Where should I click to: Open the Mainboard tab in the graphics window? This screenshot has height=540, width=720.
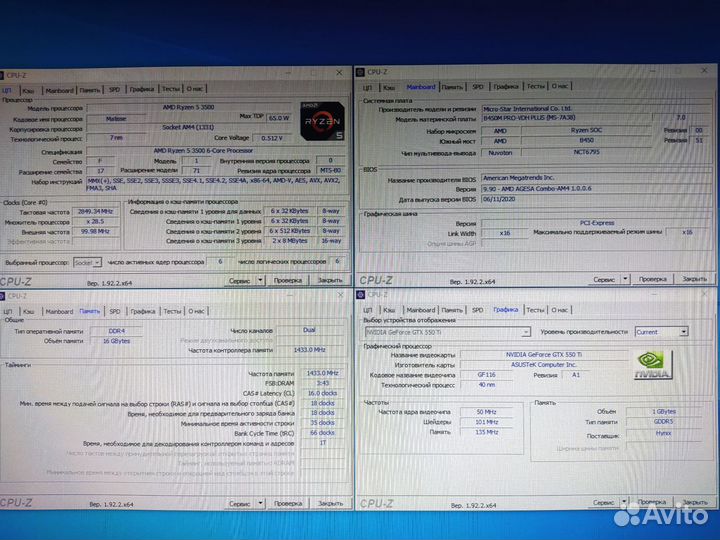[421, 310]
